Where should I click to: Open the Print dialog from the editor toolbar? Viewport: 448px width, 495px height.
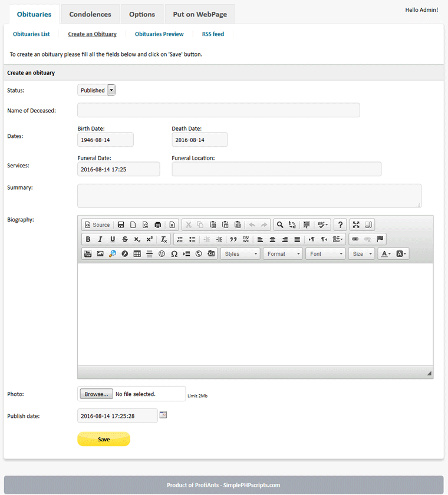pos(158,225)
